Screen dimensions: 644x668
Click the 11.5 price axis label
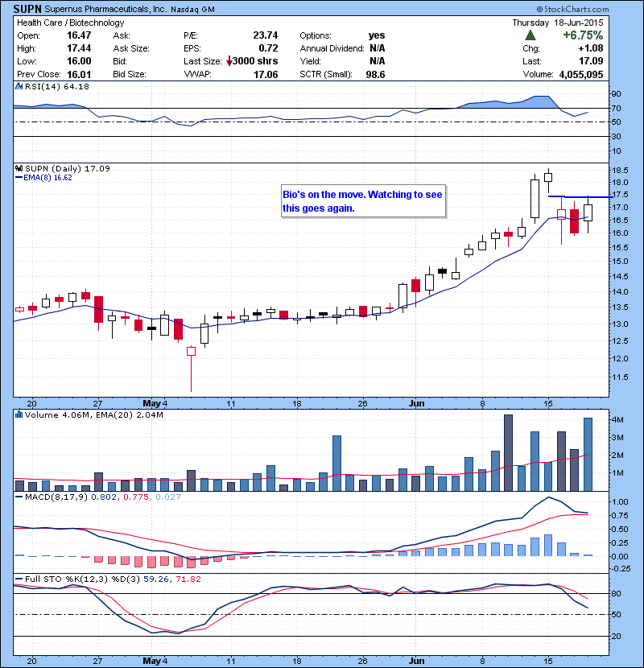[620, 377]
